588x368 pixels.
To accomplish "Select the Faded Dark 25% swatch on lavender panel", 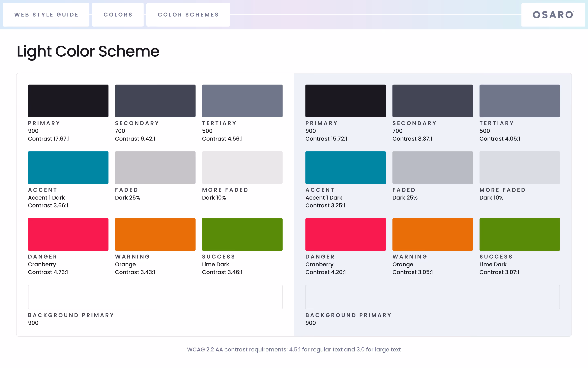I will (432, 168).
